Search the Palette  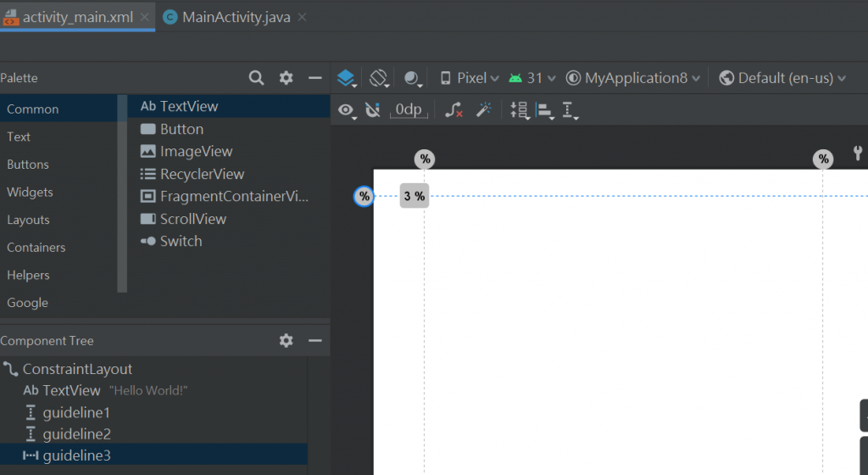click(256, 77)
